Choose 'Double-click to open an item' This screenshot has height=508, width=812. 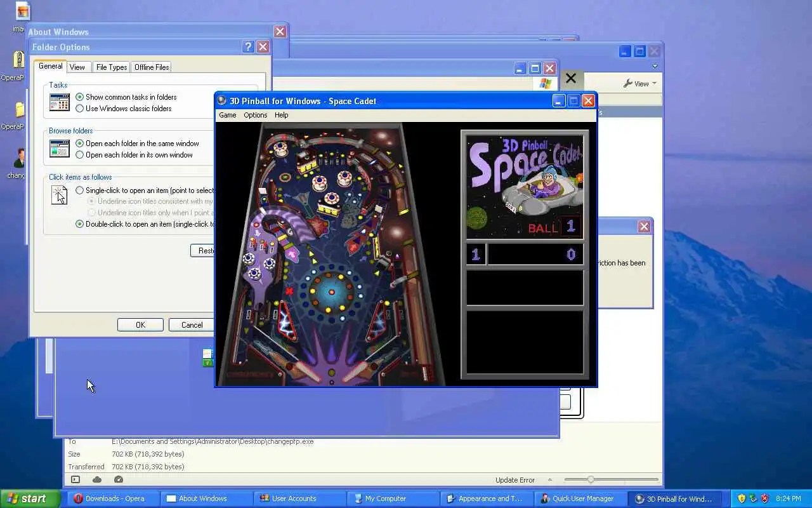[x=144, y=224]
